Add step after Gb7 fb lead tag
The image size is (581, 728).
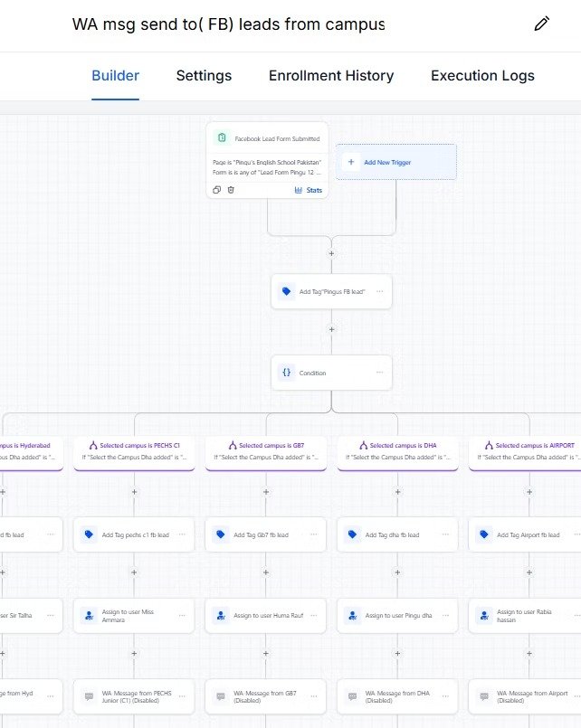click(x=266, y=572)
